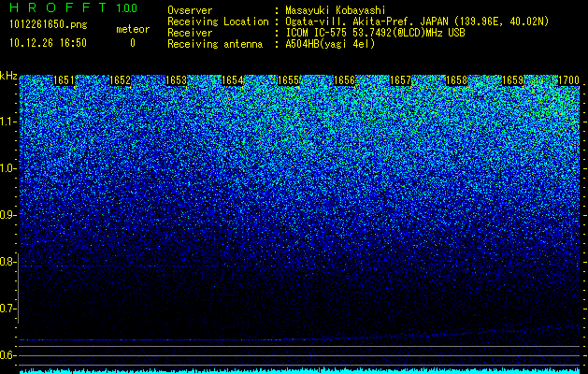This screenshot has height=374, width=588.
Task: Click receiver info ICOM IC-575 53.7492 MHz USB
Action: click(x=375, y=33)
